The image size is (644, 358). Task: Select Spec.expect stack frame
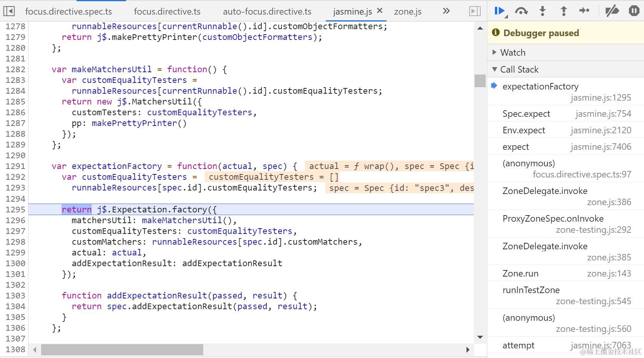(566, 114)
